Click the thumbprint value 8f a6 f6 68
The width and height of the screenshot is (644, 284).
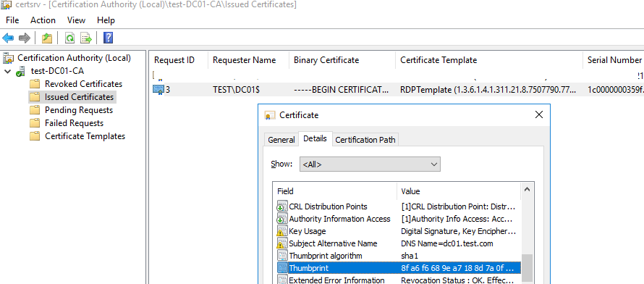click(x=457, y=268)
